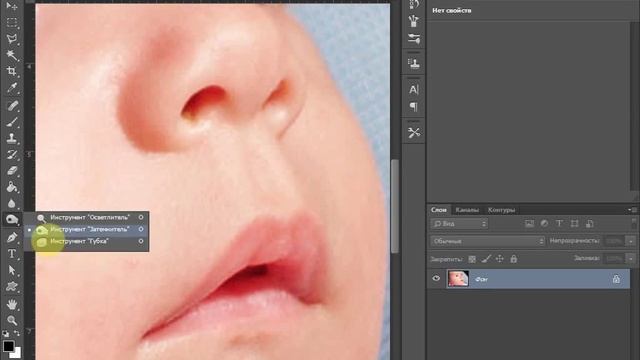Open the Вид layer filter dropdown
The height and width of the screenshot is (360, 640).
pos(459,224)
